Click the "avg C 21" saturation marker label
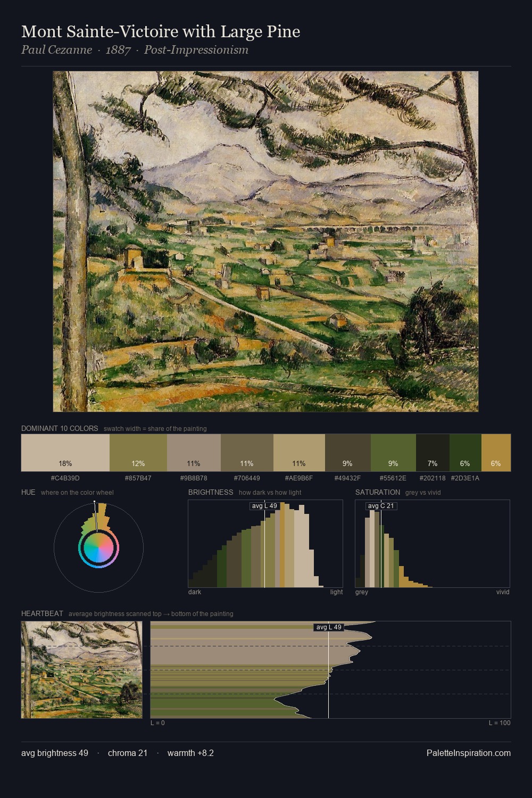 click(381, 506)
